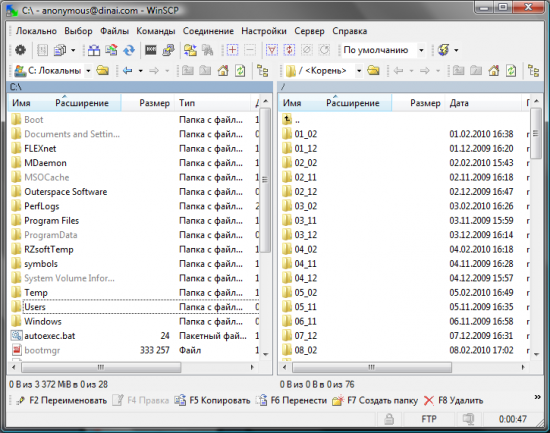Open the '/ <Корень>' remote path dropdown
Screen dimensions: 550x433
pyautogui.click(x=359, y=71)
